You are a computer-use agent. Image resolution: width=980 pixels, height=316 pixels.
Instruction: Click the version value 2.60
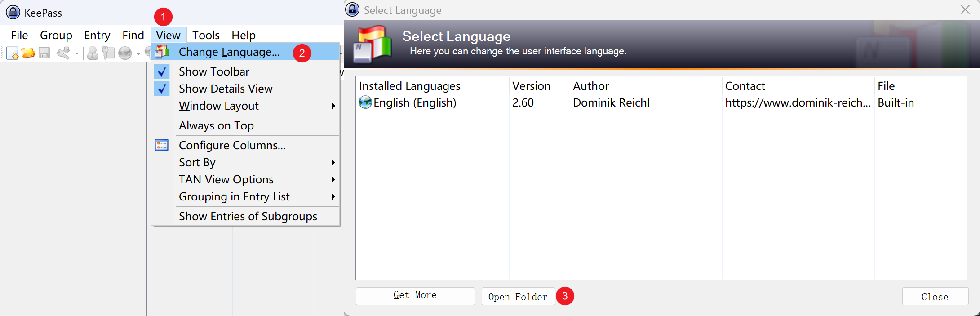[523, 102]
